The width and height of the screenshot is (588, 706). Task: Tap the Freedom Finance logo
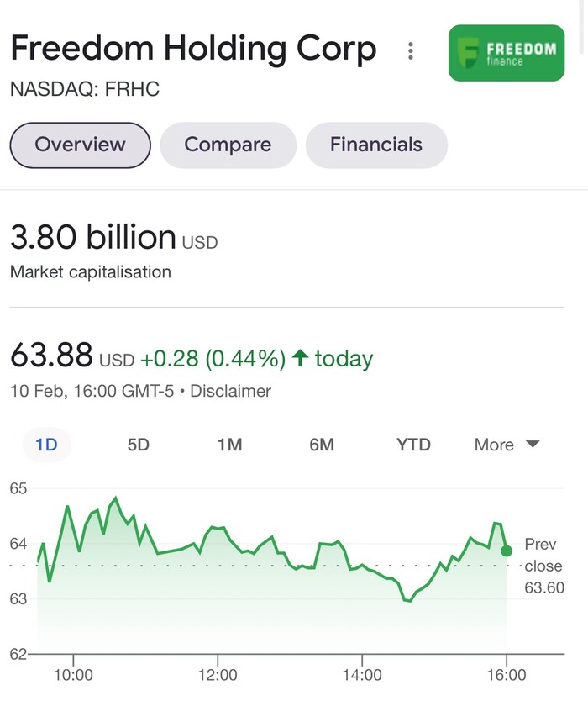507,53
